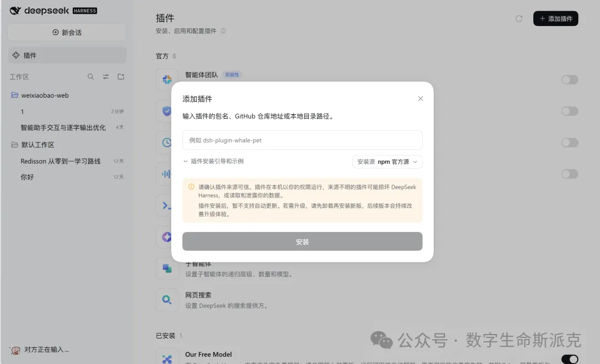Disable the Our Free Model plugin
Screen dimensions: 600x364
click(570, 359)
